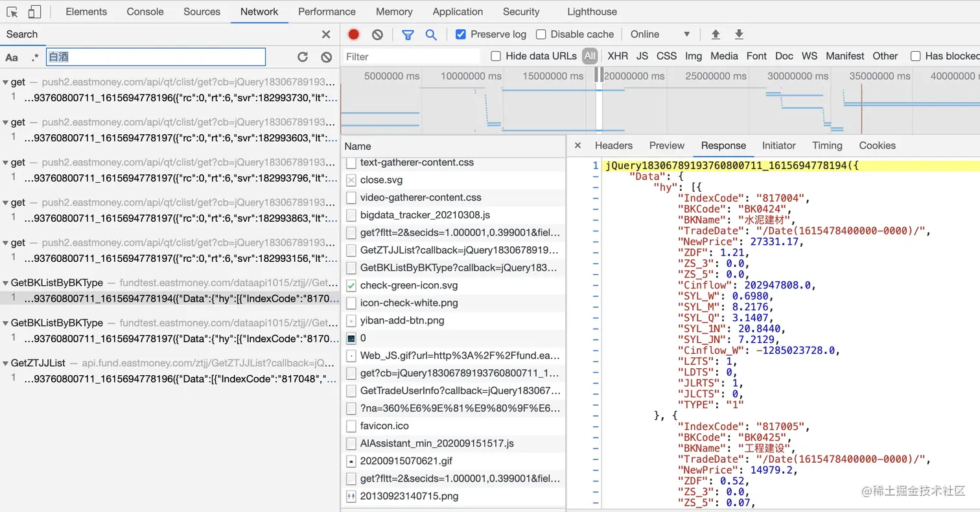Open the Lighthouse tab
The image size is (980, 512).
592,12
